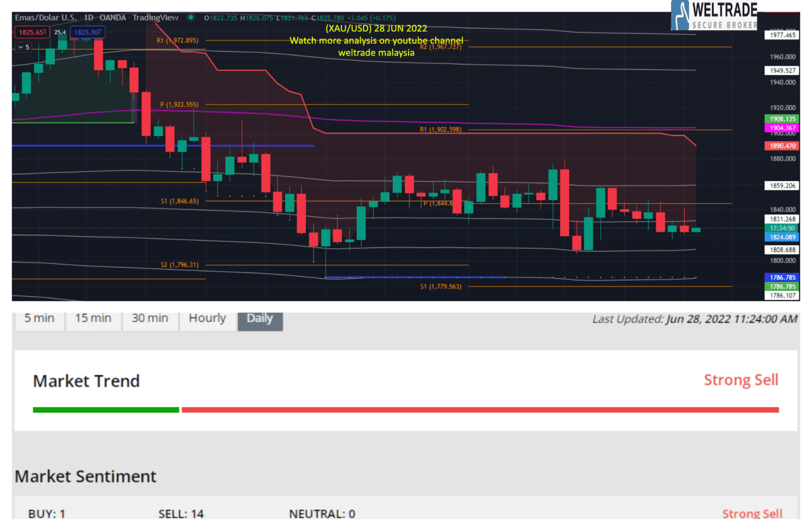This screenshot has height=531, width=812.
Task: Collapse the indicator legend chevron labeled 5
Action: click(x=24, y=47)
